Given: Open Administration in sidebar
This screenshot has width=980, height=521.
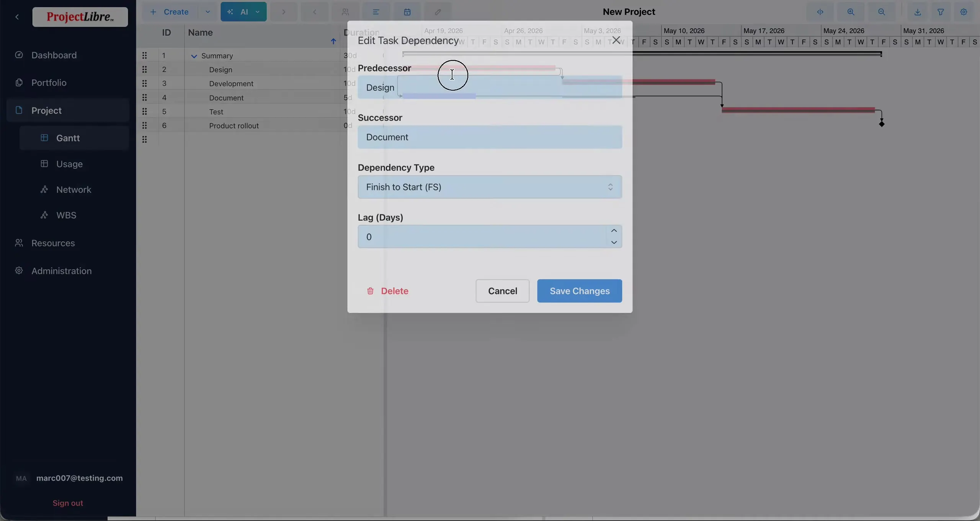Looking at the screenshot, I should coord(61,271).
